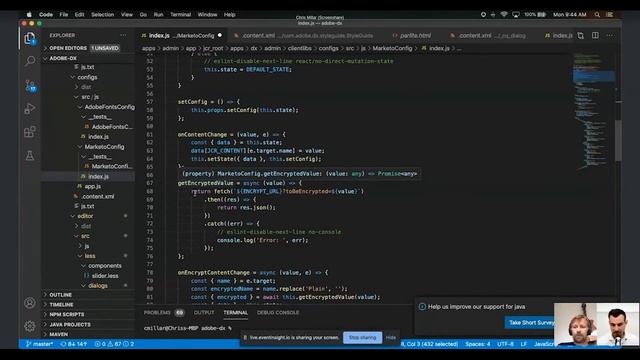This screenshot has width=640, height=360.
Task: Open the Extensions view icon
Action: [30, 132]
